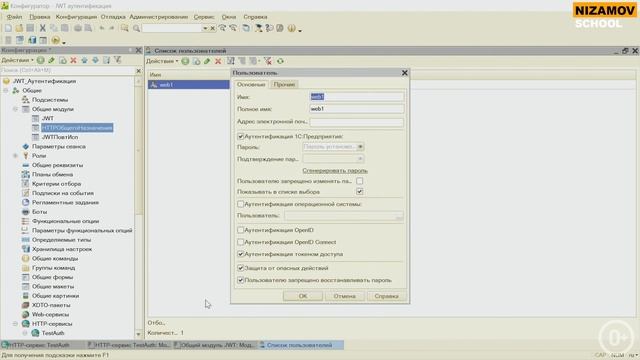The height and width of the screenshot is (360, 640).
Task: Switch to the Основные tab in the user dialog
Action: [251, 84]
